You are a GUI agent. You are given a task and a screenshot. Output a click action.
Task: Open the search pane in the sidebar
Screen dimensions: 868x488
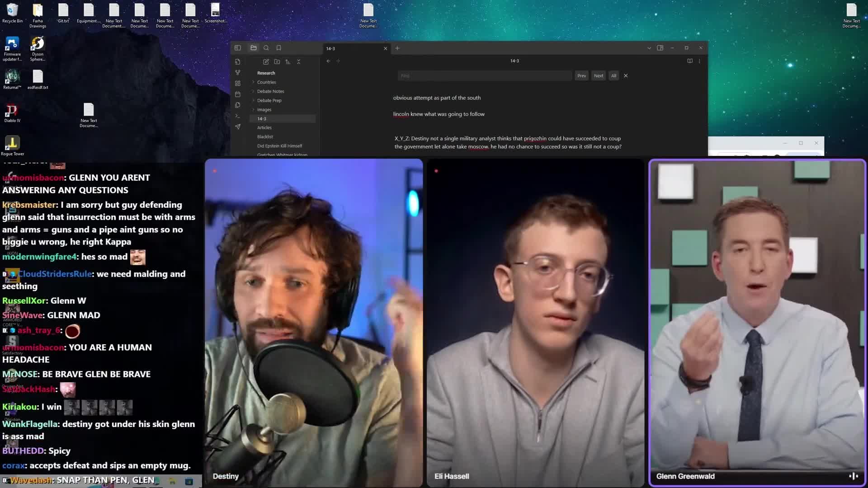click(266, 47)
